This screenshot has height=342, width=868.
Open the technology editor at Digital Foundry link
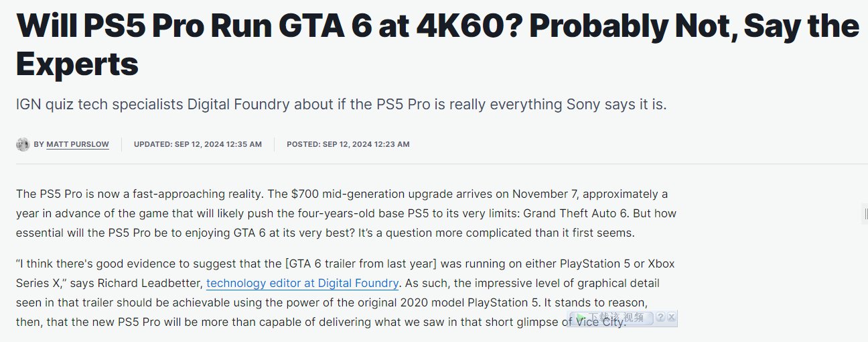303,283
